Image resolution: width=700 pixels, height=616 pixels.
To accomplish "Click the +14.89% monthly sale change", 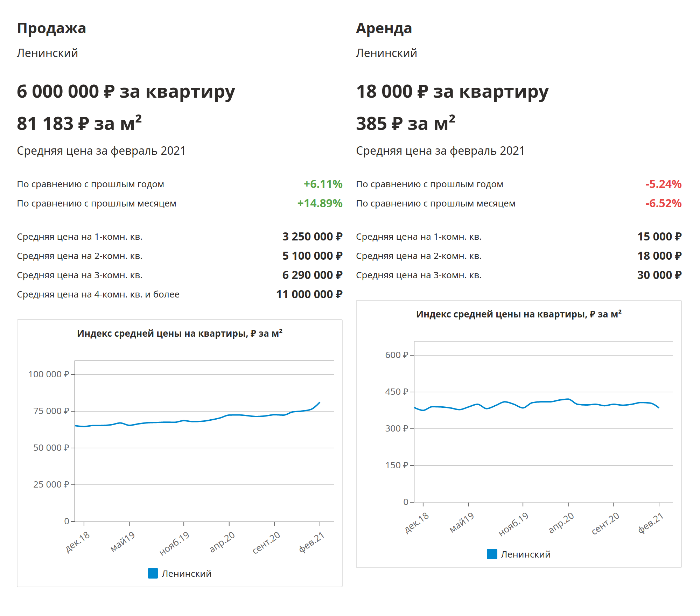I will (x=320, y=203).
